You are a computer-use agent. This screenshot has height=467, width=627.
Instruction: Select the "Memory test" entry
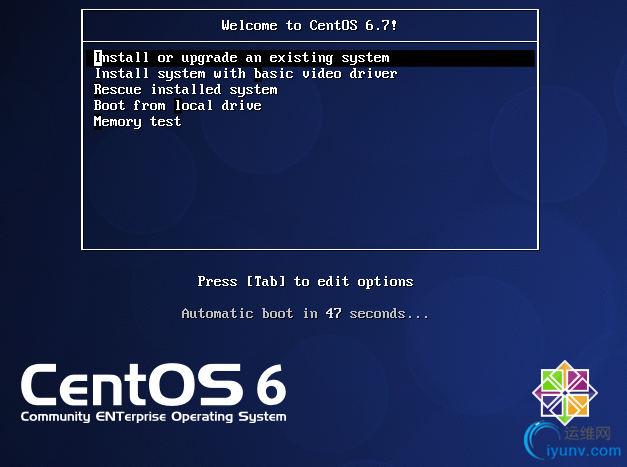137,122
